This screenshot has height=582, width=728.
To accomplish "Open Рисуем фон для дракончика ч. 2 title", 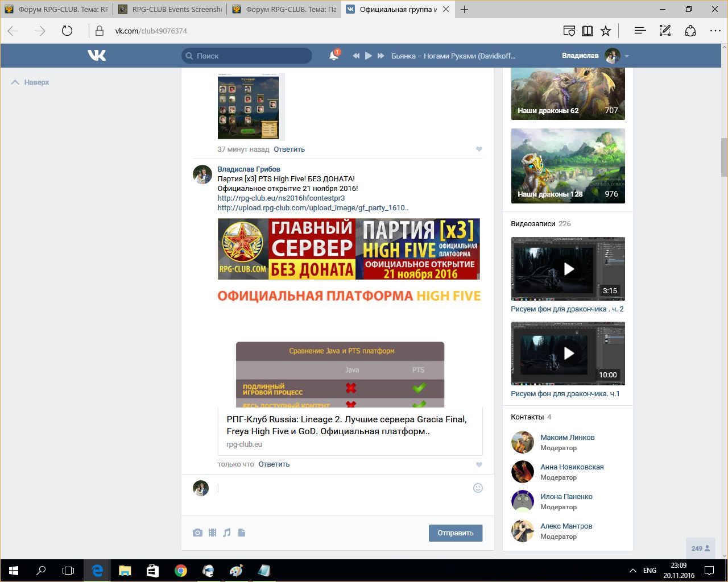I will point(567,309).
